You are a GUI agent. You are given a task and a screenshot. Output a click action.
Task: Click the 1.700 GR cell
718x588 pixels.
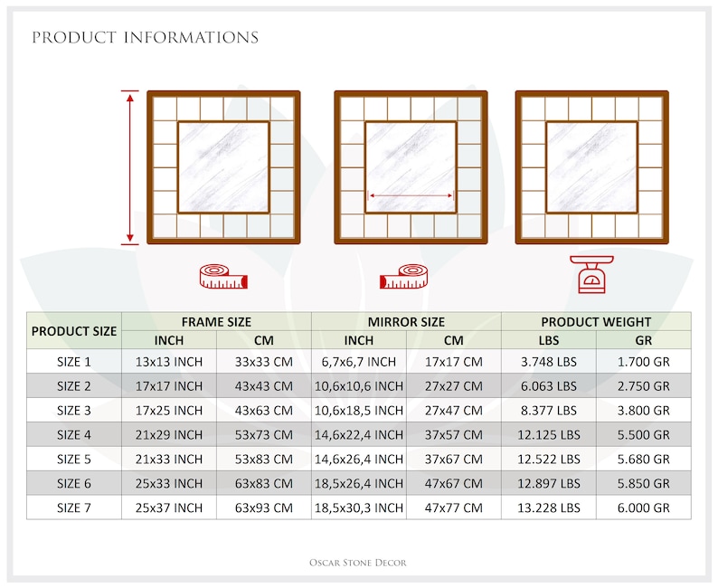click(x=643, y=362)
